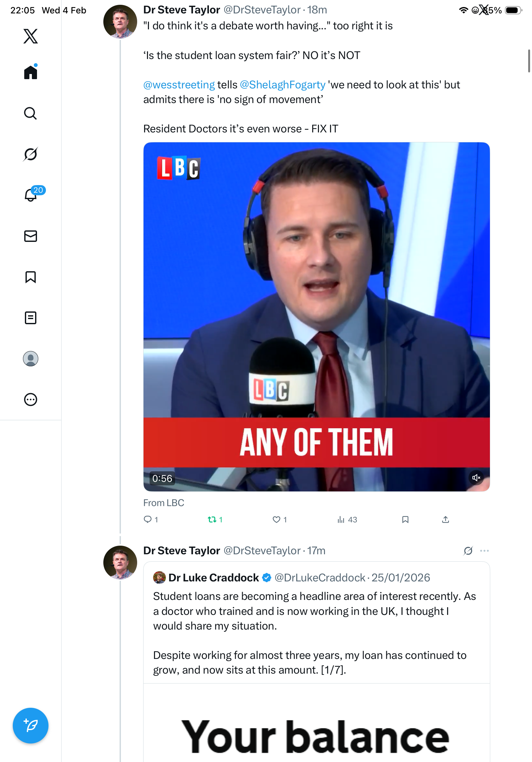Image resolution: width=532 pixels, height=762 pixels.
Task: Toggle repost on the LBC tweet
Action: pos(212,519)
